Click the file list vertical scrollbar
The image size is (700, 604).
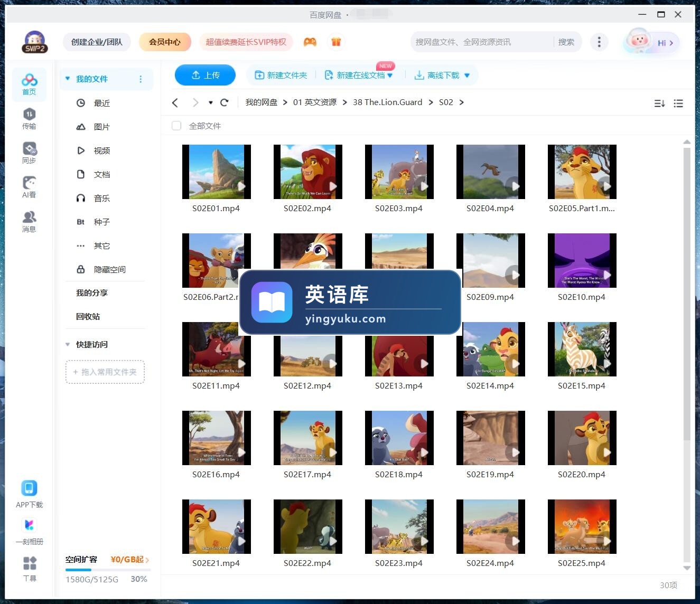tap(687, 294)
